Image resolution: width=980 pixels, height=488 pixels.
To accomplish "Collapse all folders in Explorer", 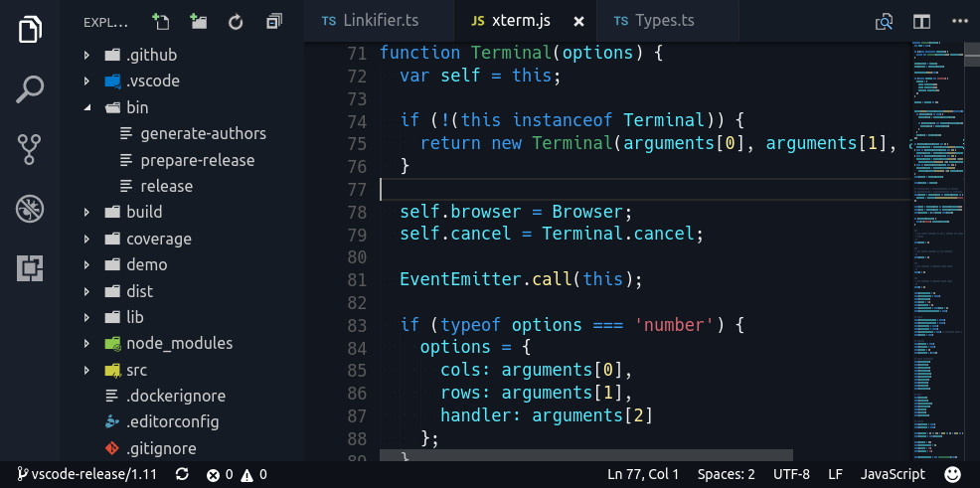I will (x=273, y=21).
